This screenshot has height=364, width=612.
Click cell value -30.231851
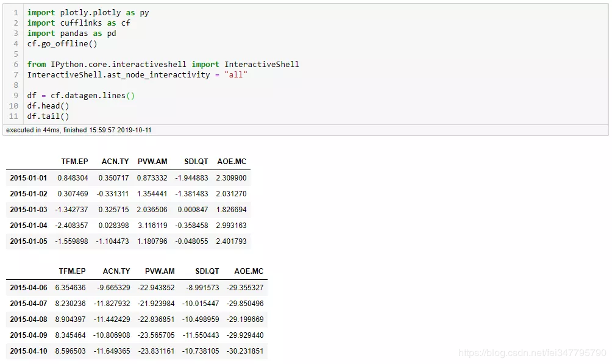245,351
